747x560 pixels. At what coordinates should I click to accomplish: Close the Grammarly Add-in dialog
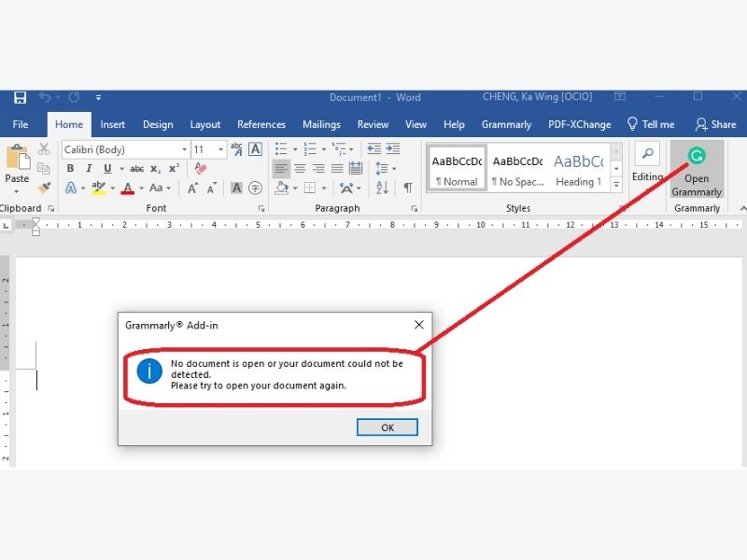tap(418, 325)
